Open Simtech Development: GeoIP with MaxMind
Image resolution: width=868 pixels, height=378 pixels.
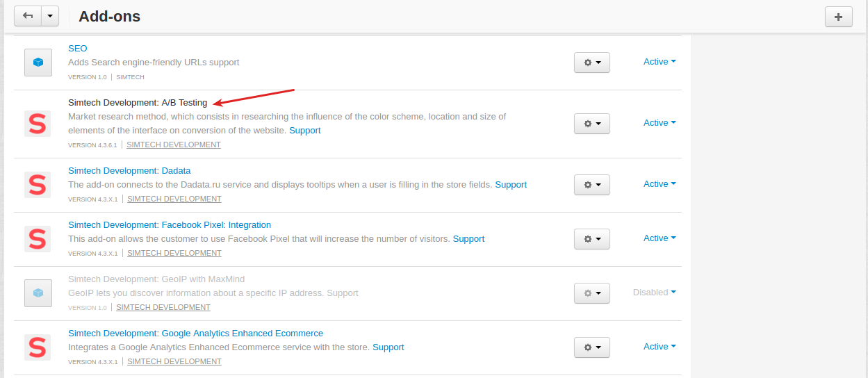click(156, 279)
